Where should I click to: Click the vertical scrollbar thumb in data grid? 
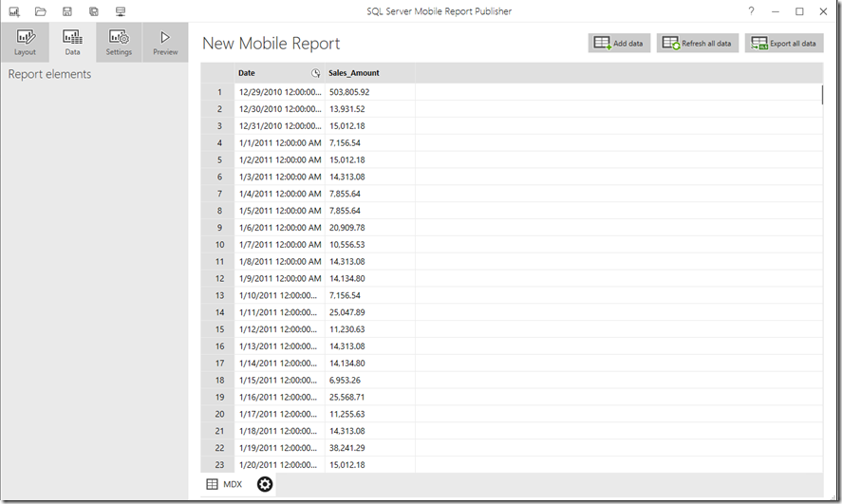pos(822,95)
